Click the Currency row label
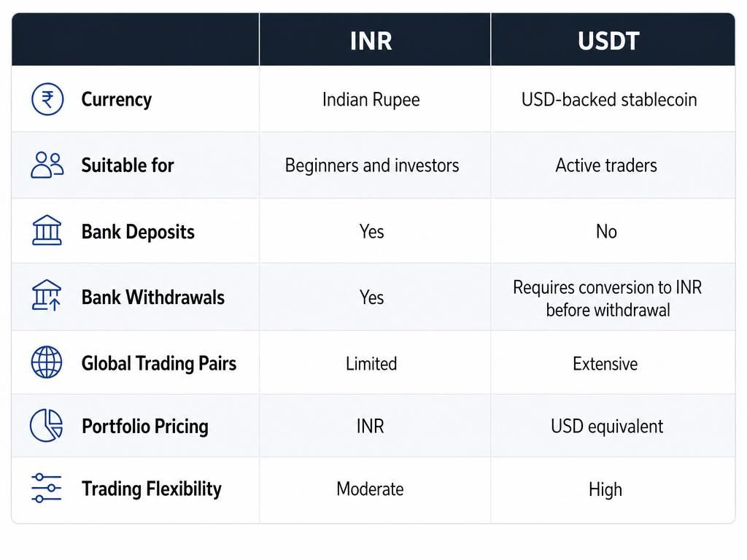 [117, 99]
